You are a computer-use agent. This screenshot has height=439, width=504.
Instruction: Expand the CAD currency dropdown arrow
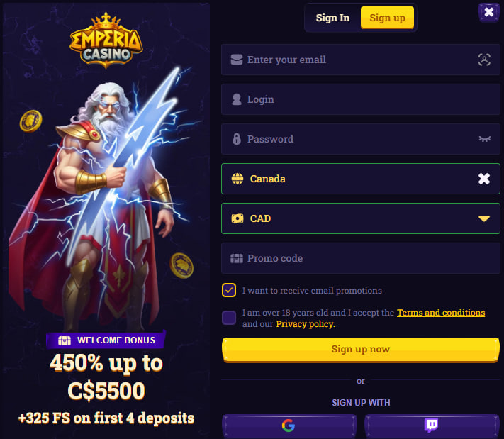[x=483, y=218]
